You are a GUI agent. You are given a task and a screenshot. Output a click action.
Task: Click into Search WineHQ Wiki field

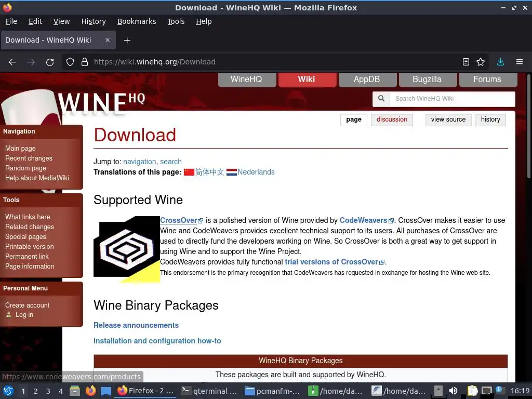coord(453,99)
